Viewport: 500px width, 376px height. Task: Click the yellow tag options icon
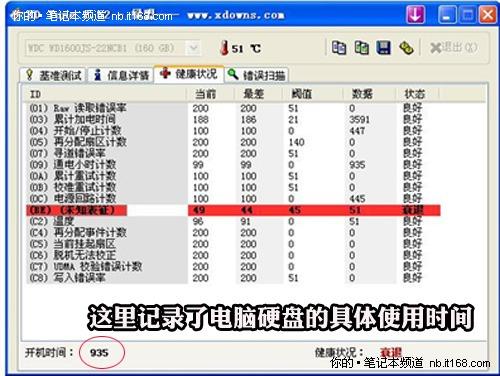406,48
